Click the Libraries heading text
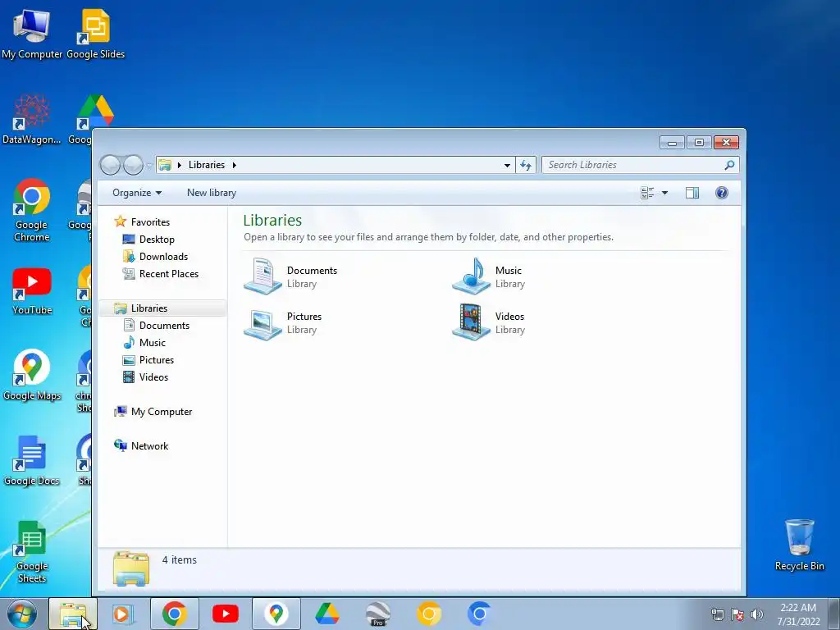 coord(272,220)
